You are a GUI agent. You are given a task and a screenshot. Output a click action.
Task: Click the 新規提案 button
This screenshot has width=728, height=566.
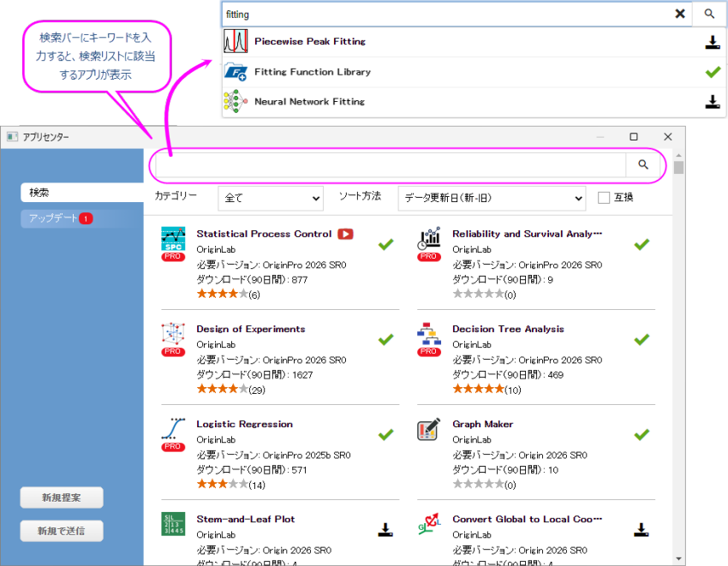click(62, 497)
